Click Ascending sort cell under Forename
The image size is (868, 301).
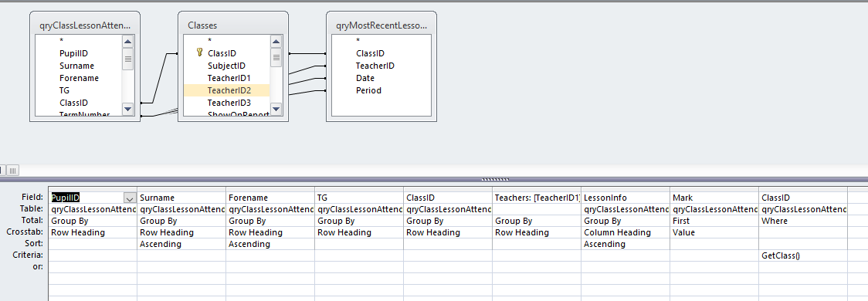click(x=270, y=244)
